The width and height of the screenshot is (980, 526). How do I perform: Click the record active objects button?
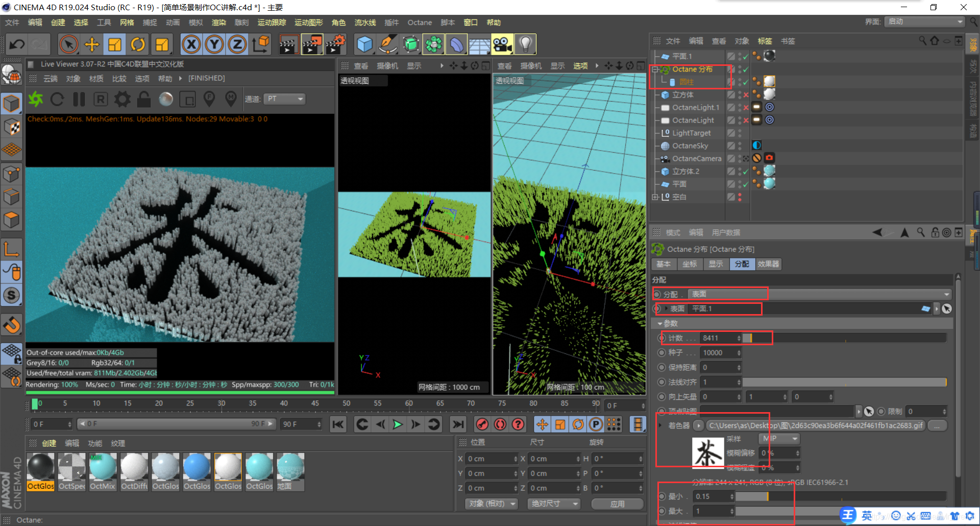[482, 424]
